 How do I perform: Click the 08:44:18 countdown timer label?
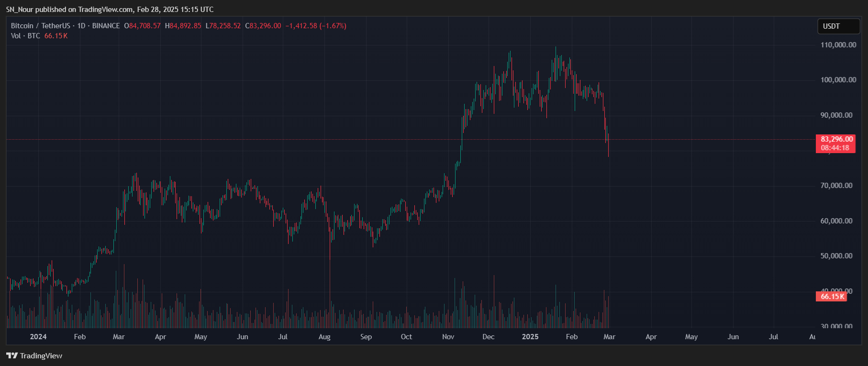tap(835, 148)
